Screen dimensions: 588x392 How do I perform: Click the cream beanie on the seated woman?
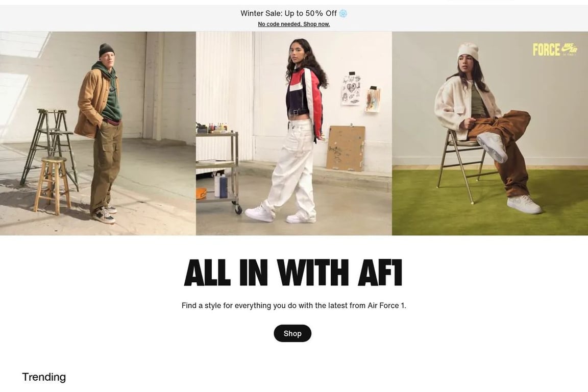[x=468, y=52]
